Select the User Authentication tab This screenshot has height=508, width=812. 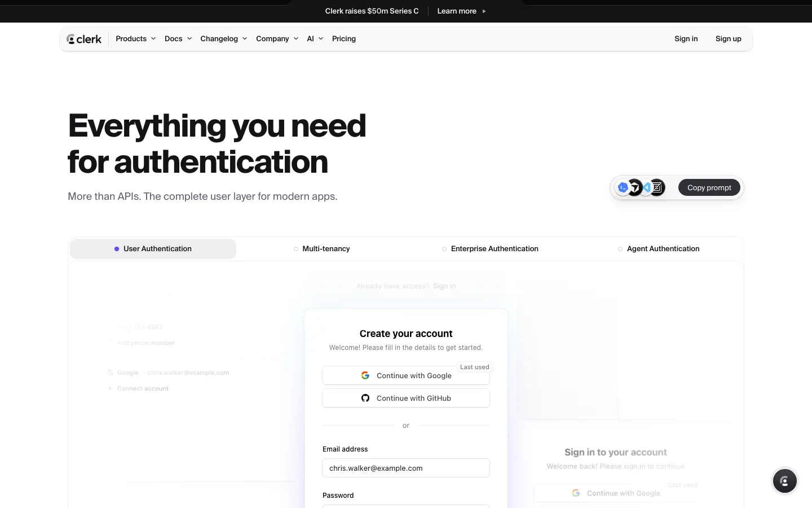153,249
